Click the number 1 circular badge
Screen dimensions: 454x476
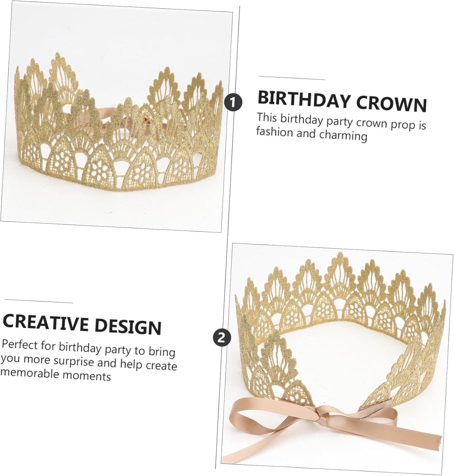point(233,102)
